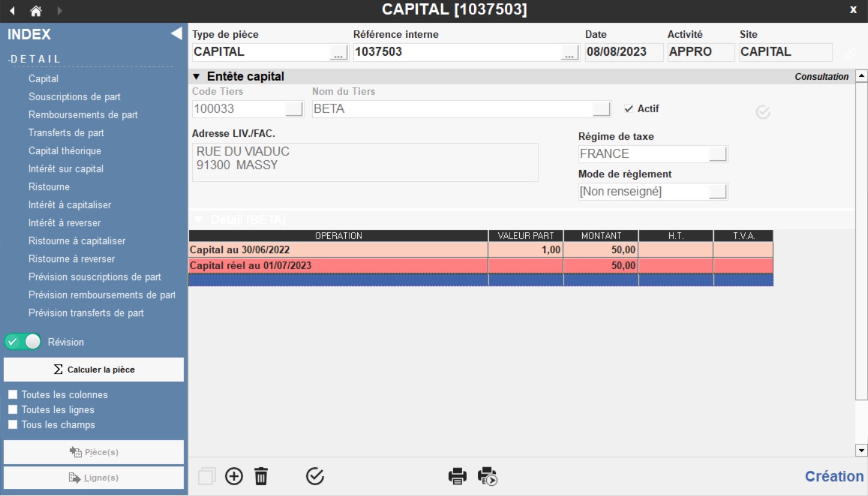Open Intérêt sur capital index entry
This screenshot has height=496, width=868.
click(66, 169)
